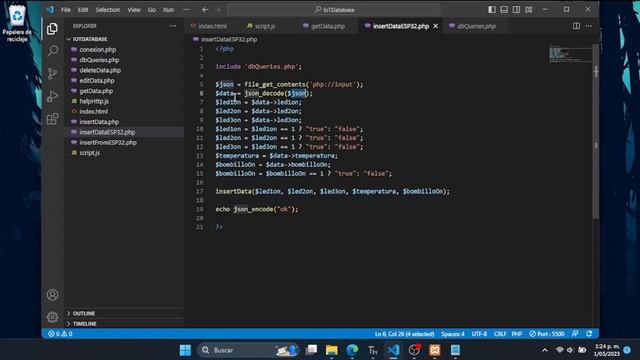Toggle Secondary Side Bar layout icon
Viewport: 640px width, 360px height.
point(516,9)
